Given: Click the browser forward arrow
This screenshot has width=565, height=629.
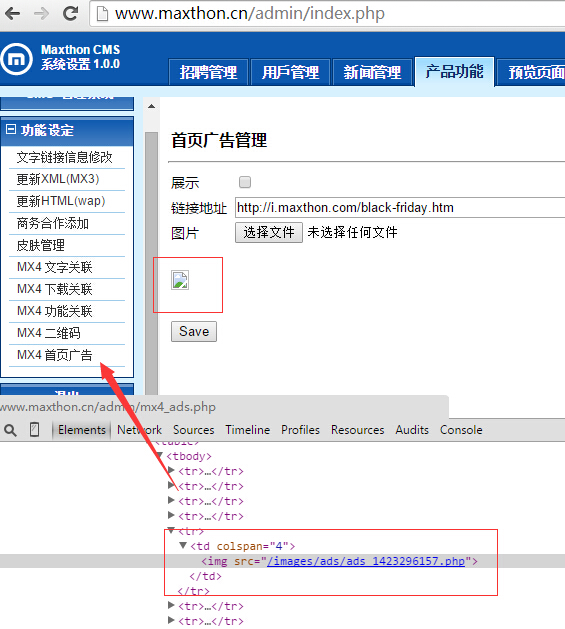Looking at the screenshot, I should tap(41, 14).
